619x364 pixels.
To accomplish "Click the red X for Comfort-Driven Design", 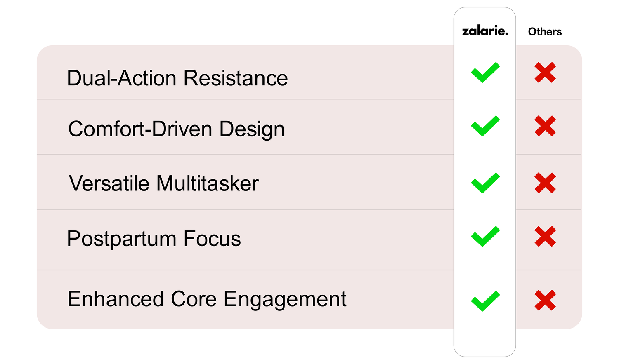I will [545, 126].
